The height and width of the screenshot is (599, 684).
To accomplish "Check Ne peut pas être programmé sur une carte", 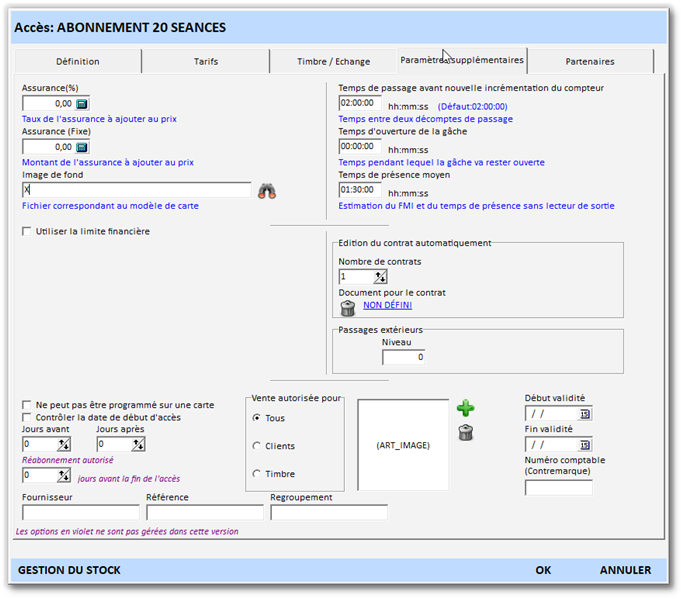I will [27, 405].
